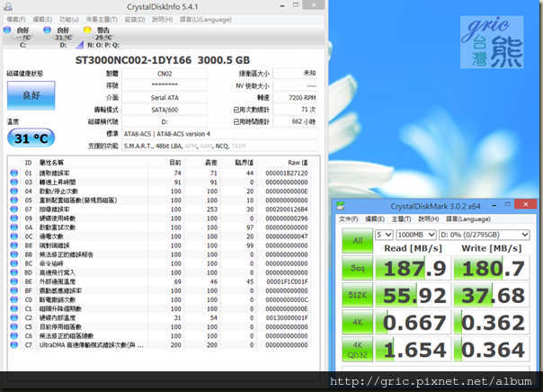
Task: Open CrystalDiskMark 語言(Language) menu
Action: 468,218
